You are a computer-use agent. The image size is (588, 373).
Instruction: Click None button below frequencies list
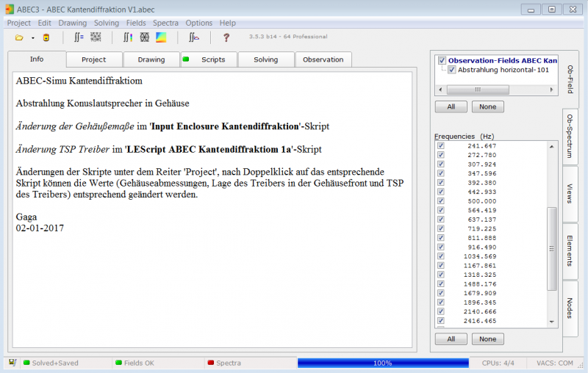coord(487,339)
